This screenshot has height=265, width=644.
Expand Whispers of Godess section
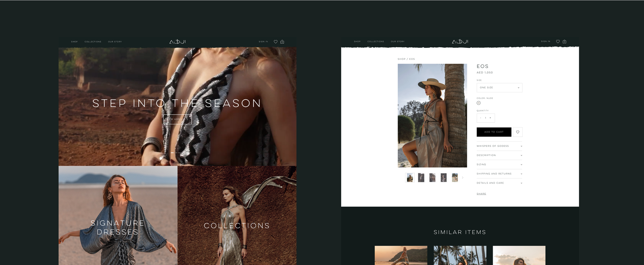click(499, 146)
